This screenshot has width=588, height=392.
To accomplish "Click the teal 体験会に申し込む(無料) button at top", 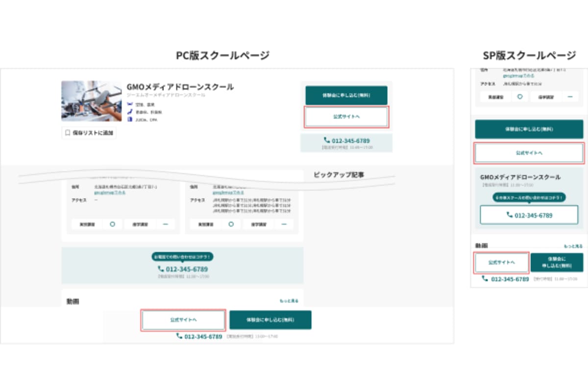I will click(346, 95).
